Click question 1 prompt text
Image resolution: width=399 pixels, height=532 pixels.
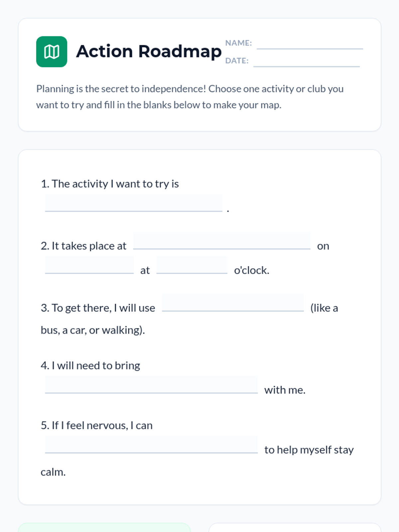point(110,184)
